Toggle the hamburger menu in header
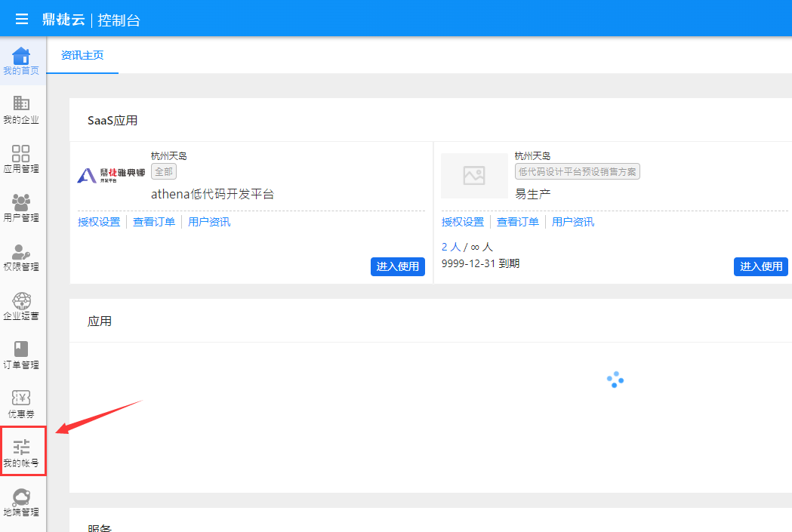Screen dimensions: 792x532 point(22,19)
